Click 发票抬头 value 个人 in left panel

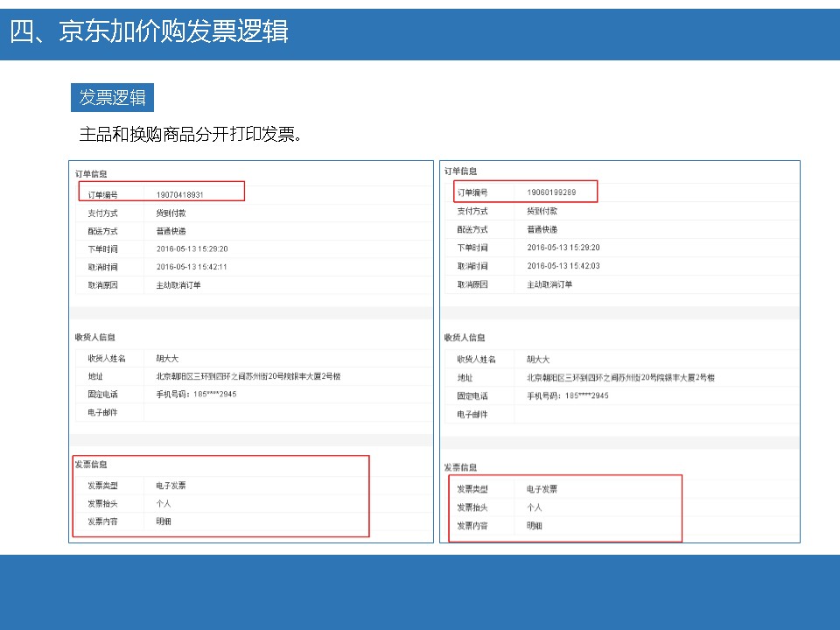pyautogui.click(x=164, y=504)
